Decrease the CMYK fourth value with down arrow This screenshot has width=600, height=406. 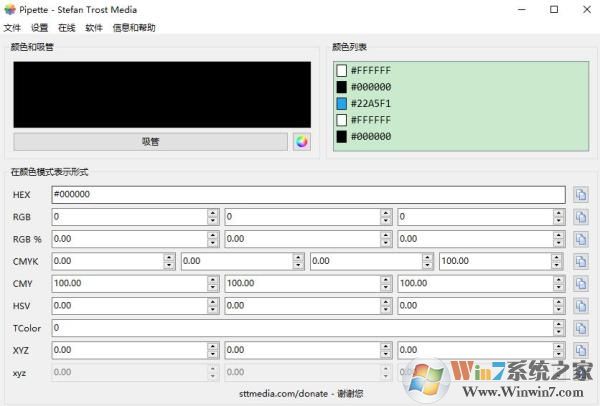tap(557, 265)
